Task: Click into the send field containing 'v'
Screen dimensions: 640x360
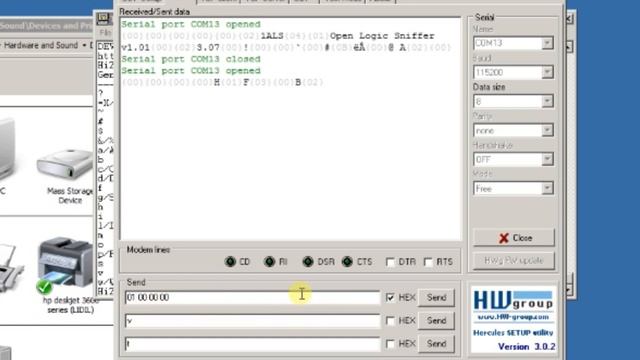Action: pos(252,321)
